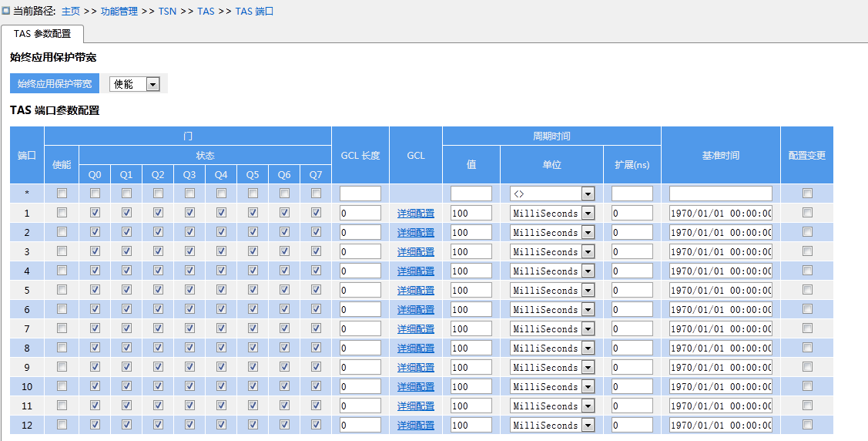Image resolution: width=868 pixels, height=441 pixels.
Task: Click 详细配置 link for port 12
Action: point(415,426)
